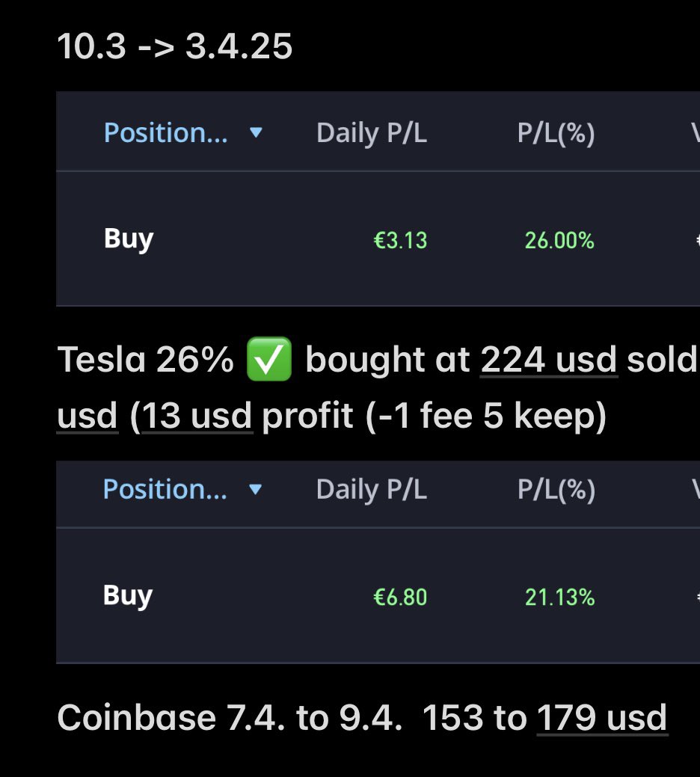
Task: Click the €6.80 daily profit value
Action: click(400, 597)
